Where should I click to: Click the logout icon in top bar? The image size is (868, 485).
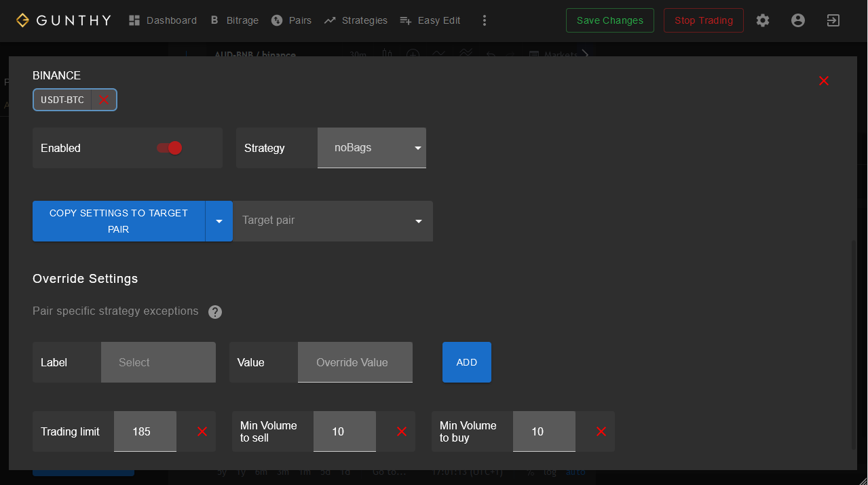pyautogui.click(x=833, y=20)
